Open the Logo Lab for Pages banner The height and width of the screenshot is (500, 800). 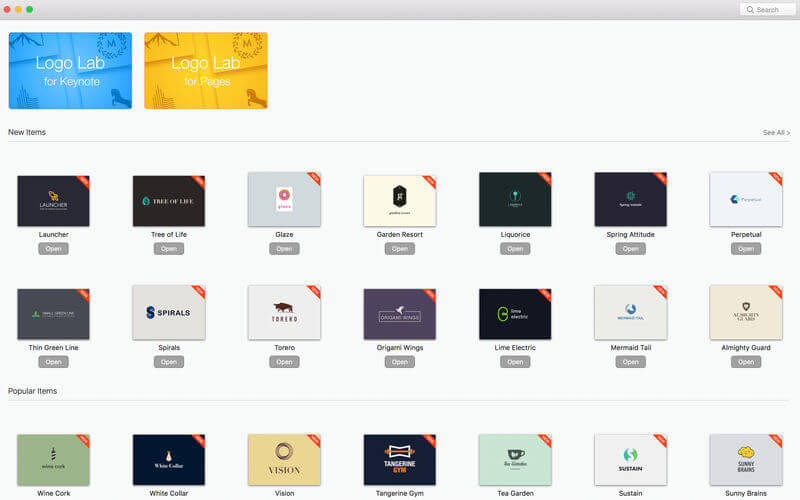coord(206,70)
